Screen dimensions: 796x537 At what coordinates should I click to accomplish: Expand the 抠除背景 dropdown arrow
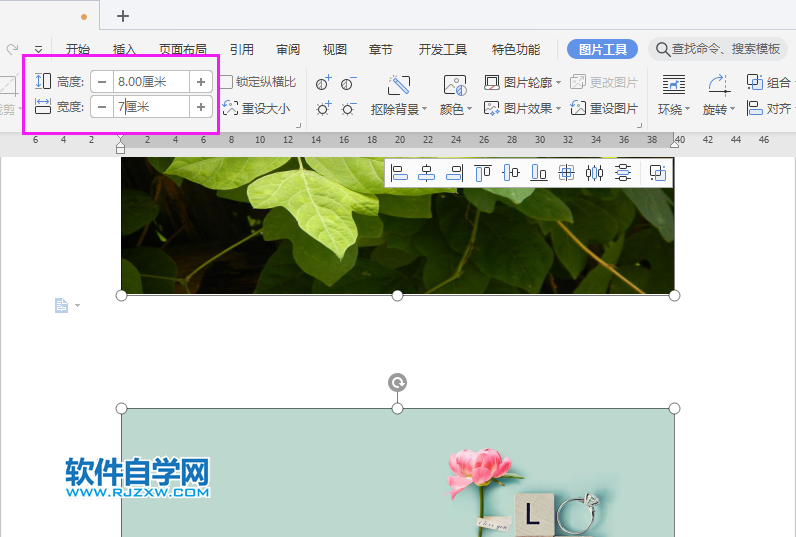tap(424, 109)
